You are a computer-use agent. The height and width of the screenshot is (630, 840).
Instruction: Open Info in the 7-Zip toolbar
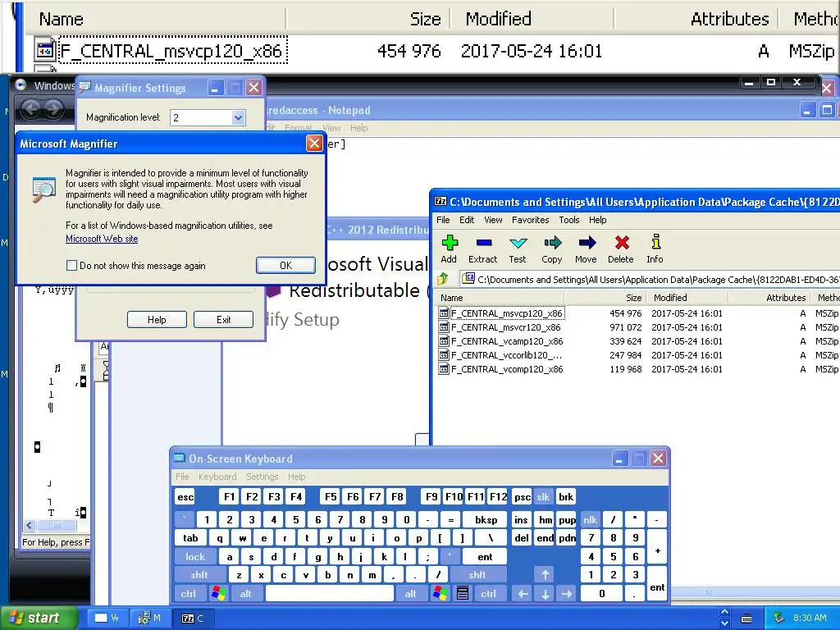pyautogui.click(x=655, y=249)
